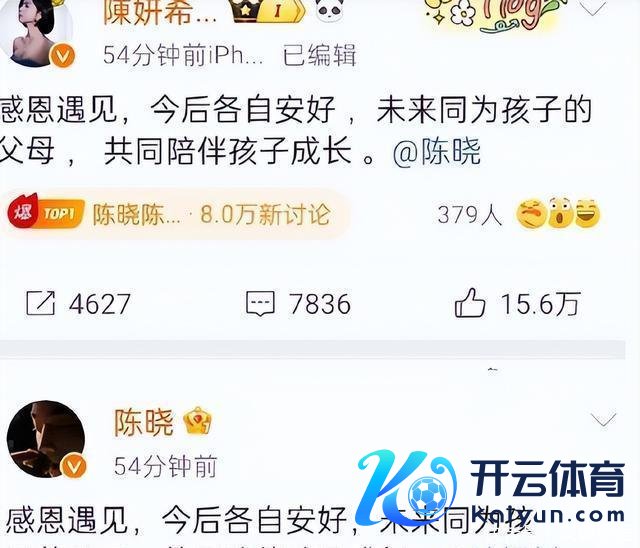This screenshot has height=548, width=640.
Task: Expand options chevron on 陈晓's post
Action: click(x=603, y=419)
